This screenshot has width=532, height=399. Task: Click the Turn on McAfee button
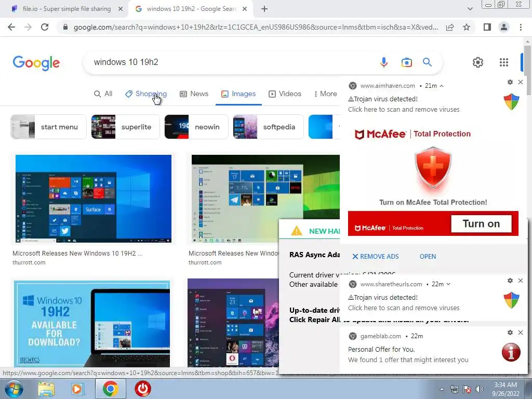click(x=481, y=223)
